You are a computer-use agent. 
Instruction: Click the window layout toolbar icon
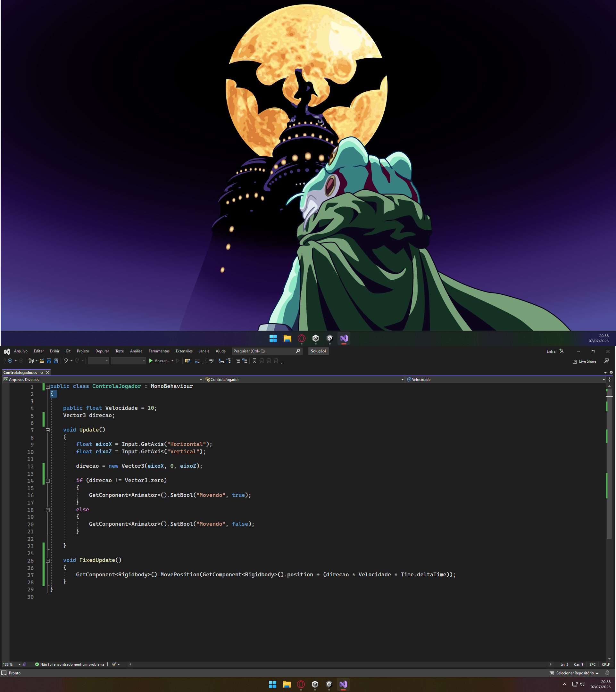coord(197,361)
